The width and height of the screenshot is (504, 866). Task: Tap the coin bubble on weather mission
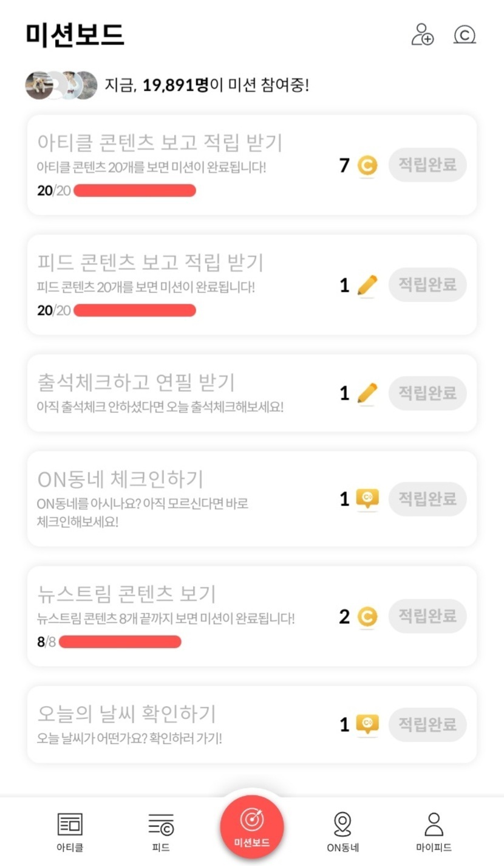pos(367,724)
